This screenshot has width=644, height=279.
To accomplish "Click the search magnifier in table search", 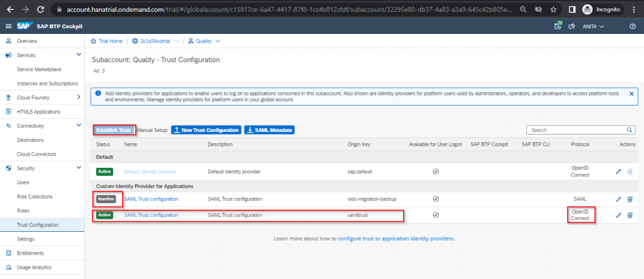I will [x=629, y=129].
